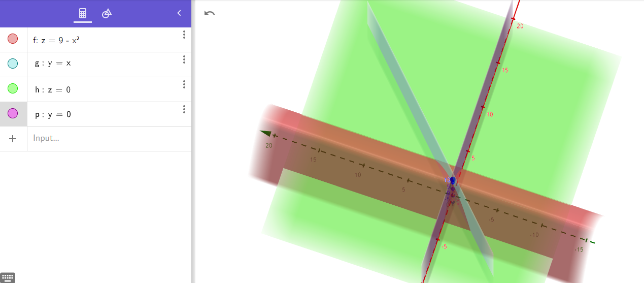The image size is (644, 283).
Task: Hide the green plane h
Action: pyautogui.click(x=13, y=88)
